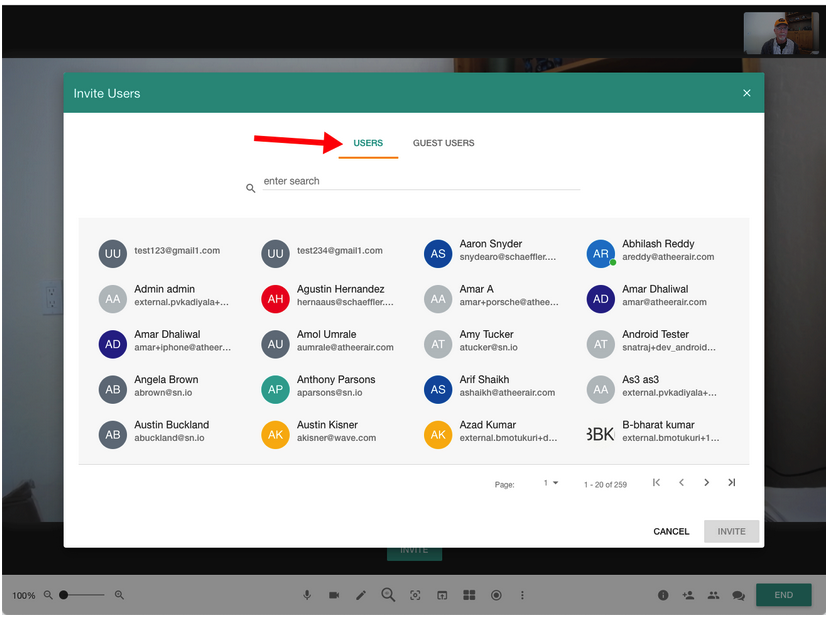Go to first page of users
The image size is (829, 618).
tap(656, 482)
